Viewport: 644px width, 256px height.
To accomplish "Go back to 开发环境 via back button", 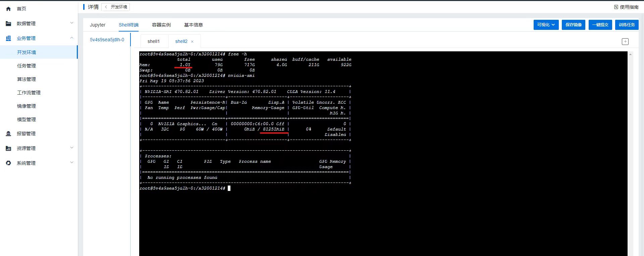I will [x=116, y=7].
